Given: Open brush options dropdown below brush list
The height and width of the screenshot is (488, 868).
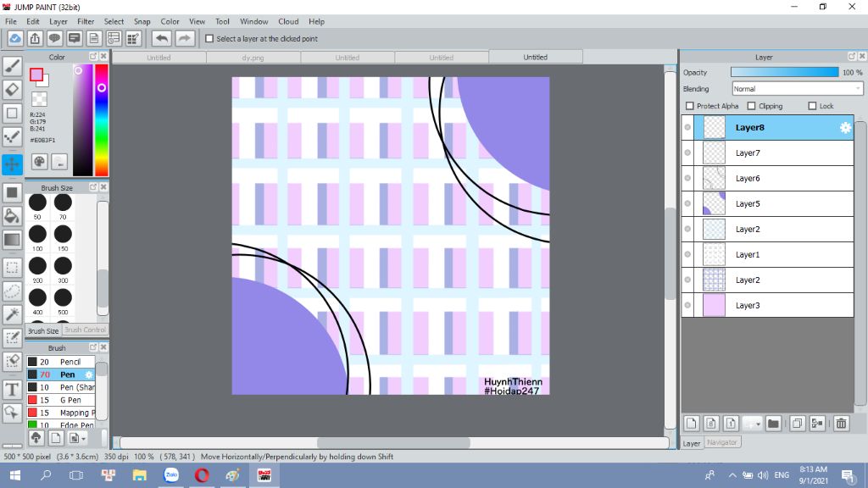Looking at the screenshot, I should pyautogui.click(x=77, y=438).
